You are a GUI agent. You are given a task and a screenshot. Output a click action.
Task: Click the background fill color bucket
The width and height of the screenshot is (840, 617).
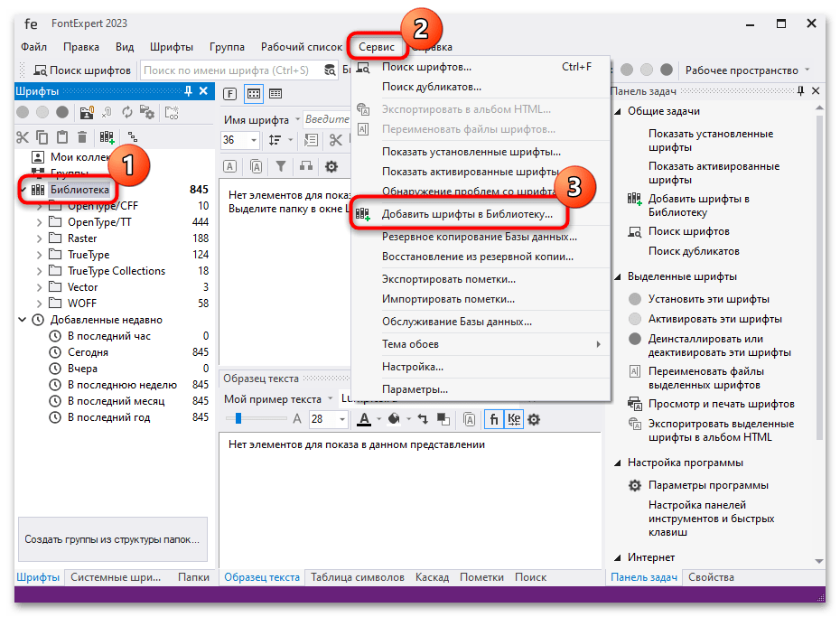coord(394,419)
